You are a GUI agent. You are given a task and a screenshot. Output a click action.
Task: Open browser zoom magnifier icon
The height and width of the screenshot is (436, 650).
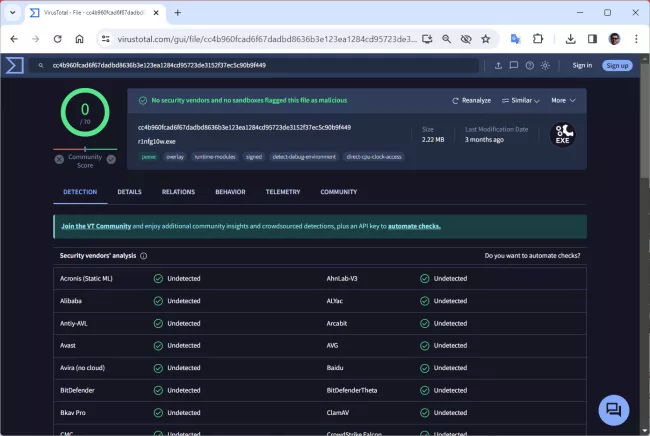[446, 39]
